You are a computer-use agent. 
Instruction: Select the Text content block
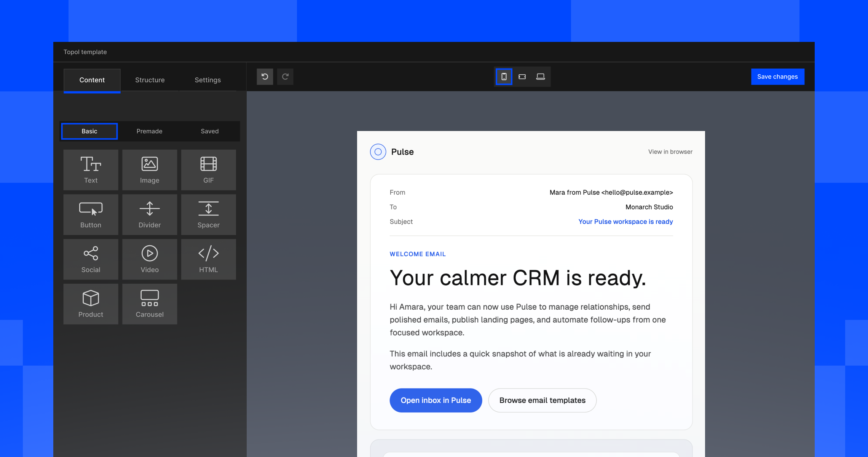pyautogui.click(x=91, y=170)
